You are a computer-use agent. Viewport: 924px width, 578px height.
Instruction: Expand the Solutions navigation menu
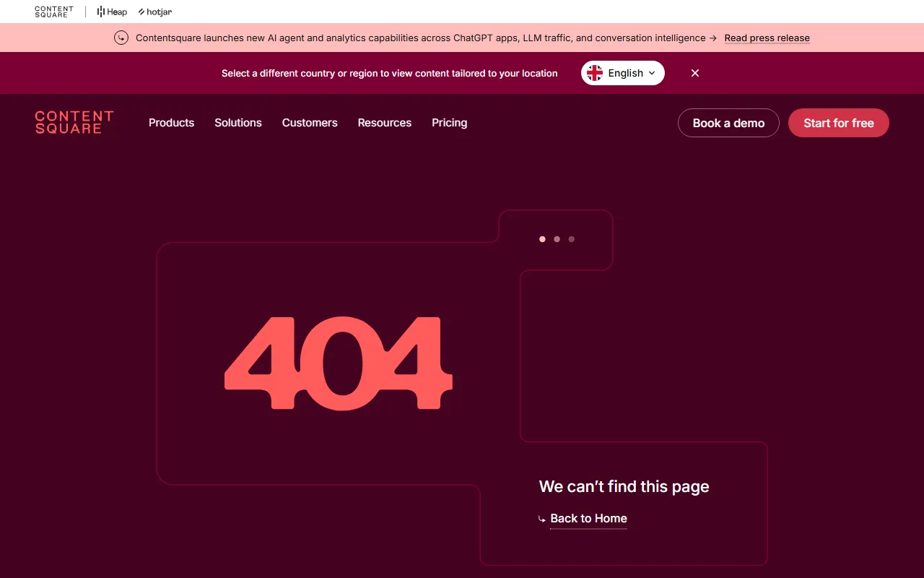pyautogui.click(x=238, y=123)
